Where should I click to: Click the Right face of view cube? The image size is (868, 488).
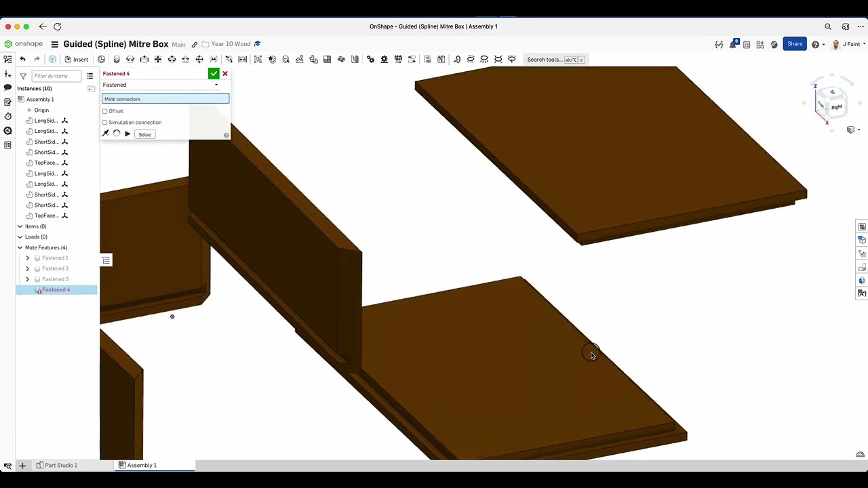(x=835, y=106)
